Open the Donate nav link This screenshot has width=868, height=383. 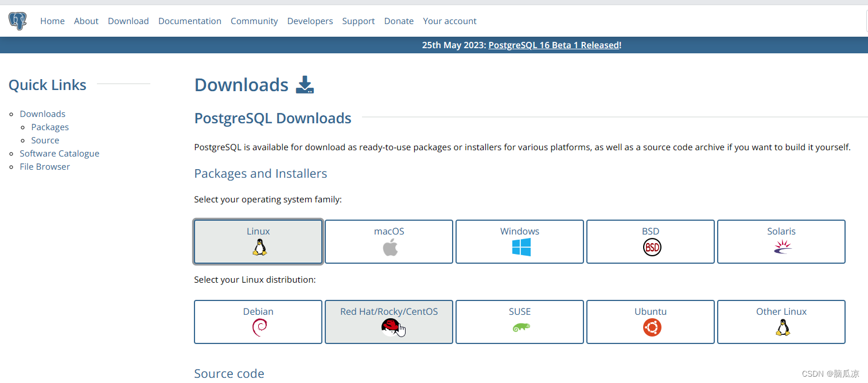(x=399, y=21)
